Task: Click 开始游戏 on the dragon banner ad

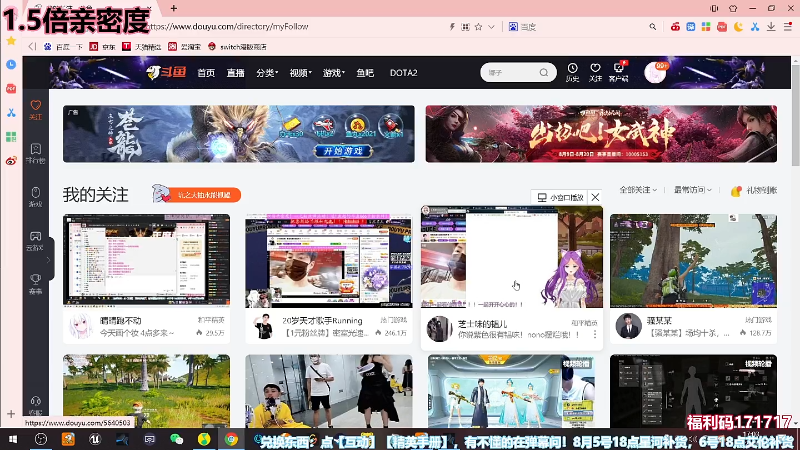Action: [x=342, y=151]
